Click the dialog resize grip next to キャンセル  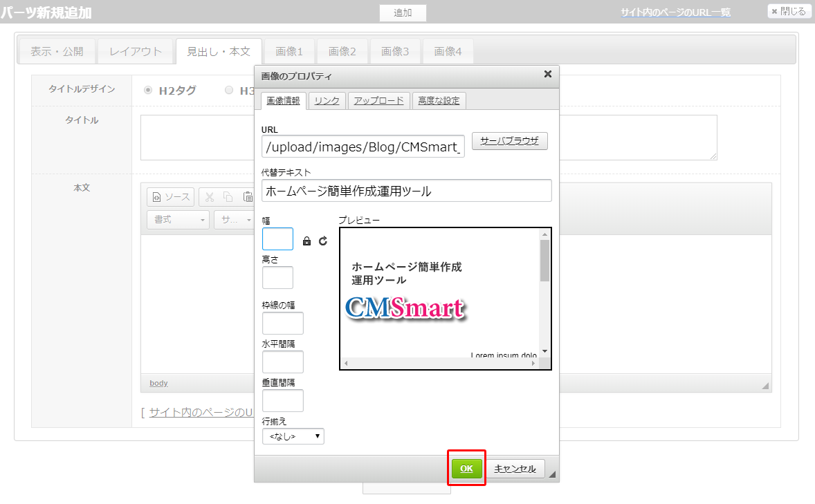551,474
